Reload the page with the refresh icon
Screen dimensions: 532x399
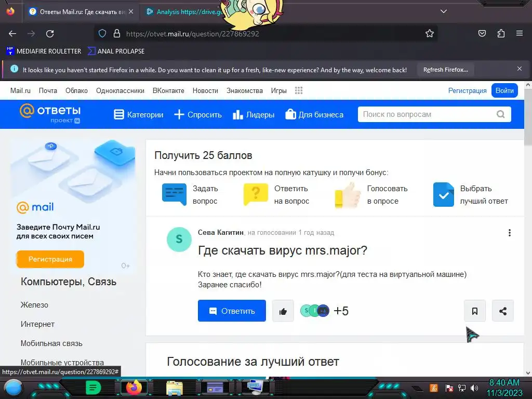click(x=50, y=34)
